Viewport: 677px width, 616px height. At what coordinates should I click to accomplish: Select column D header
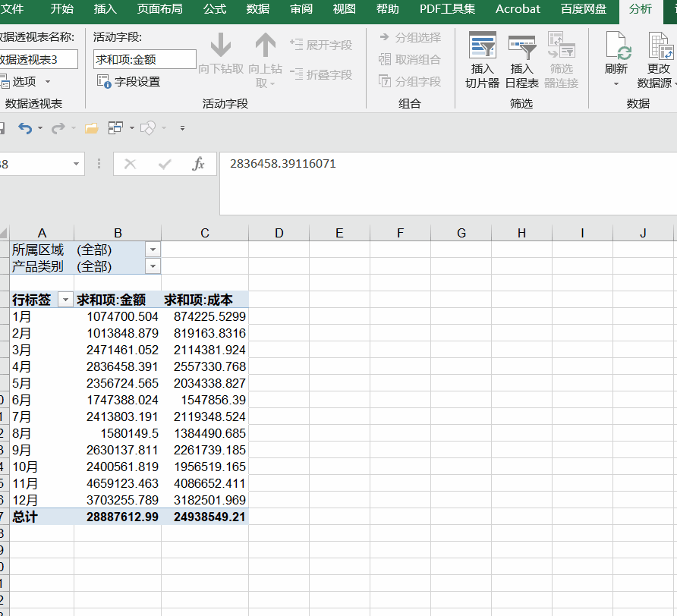pyautogui.click(x=279, y=233)
